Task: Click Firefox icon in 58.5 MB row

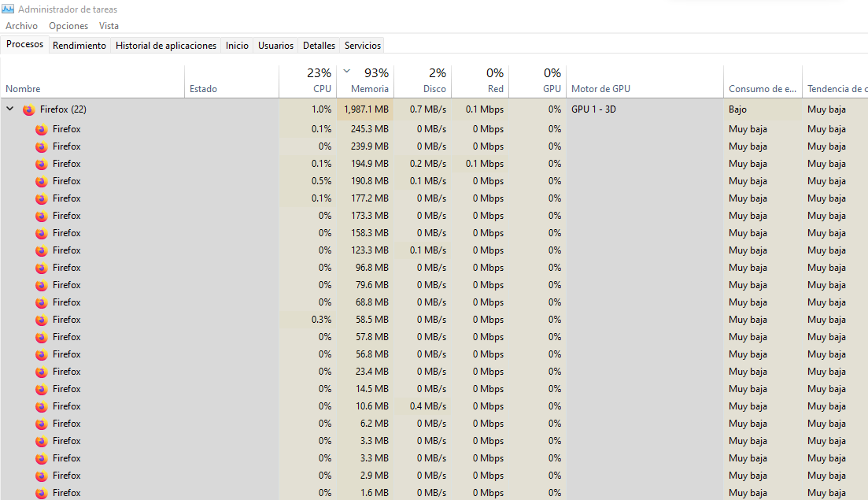Action: point(41,320)
